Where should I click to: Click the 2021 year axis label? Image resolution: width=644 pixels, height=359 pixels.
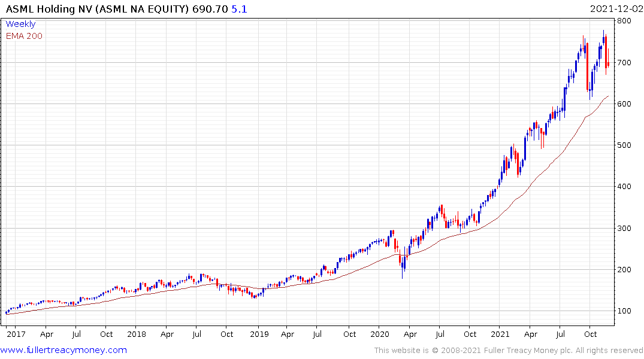[x=500, y=334]
